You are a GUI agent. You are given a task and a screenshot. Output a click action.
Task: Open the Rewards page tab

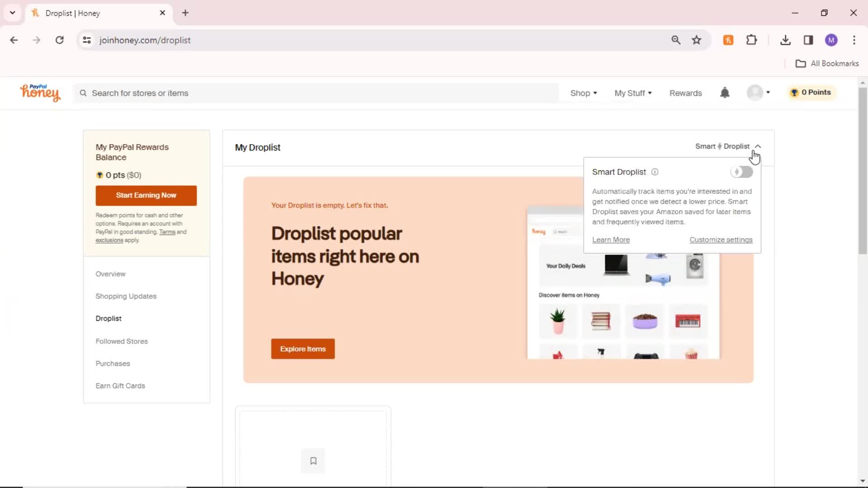coord(685,92)
